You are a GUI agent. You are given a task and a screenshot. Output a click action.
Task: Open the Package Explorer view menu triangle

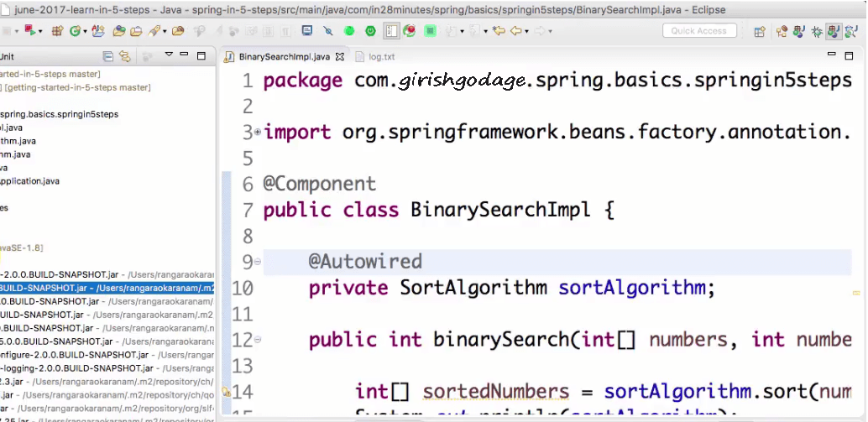169,55
